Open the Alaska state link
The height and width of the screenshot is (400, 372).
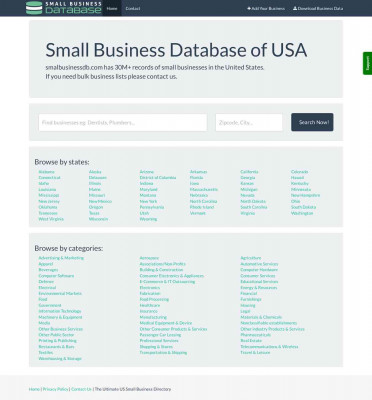tap(95, 172)
